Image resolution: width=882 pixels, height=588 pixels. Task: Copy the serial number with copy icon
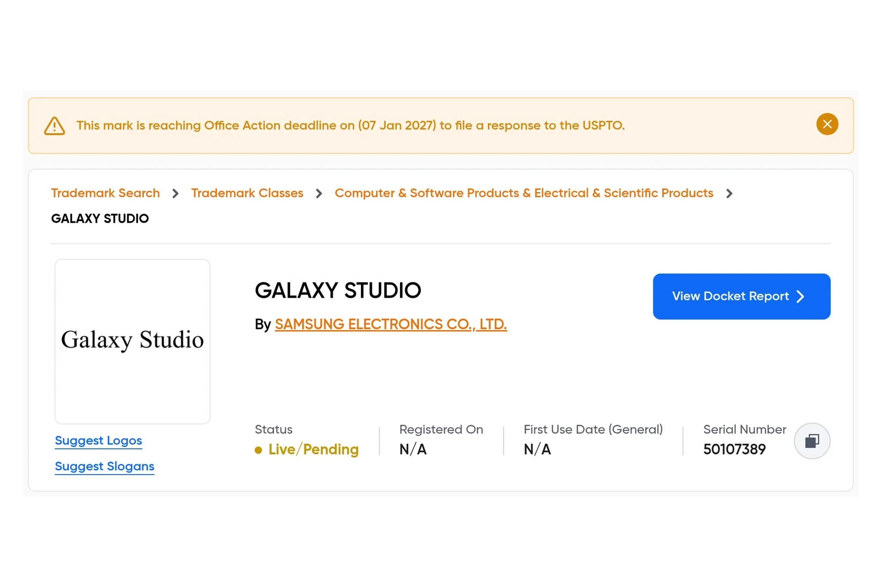click(x=812, y=441)
